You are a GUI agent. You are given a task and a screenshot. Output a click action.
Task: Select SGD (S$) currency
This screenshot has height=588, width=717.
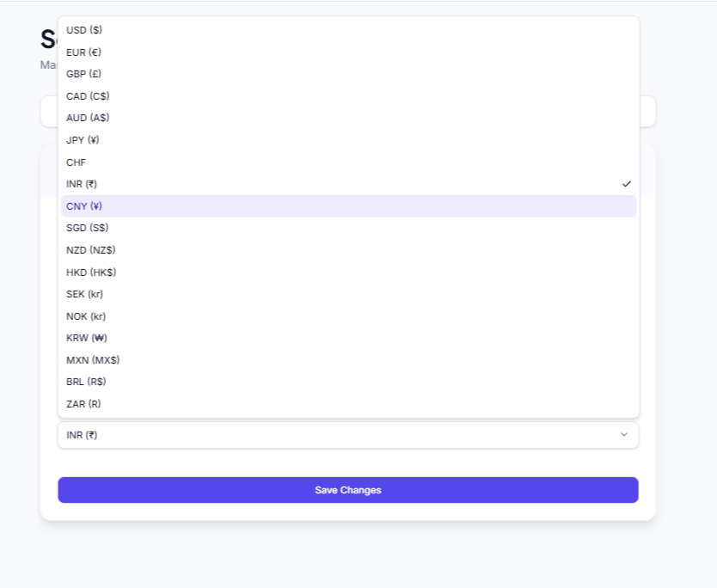point(88,228)
